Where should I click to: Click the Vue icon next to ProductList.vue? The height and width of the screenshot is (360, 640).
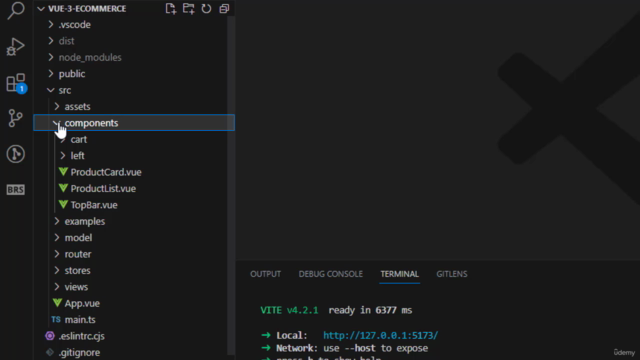63,188
